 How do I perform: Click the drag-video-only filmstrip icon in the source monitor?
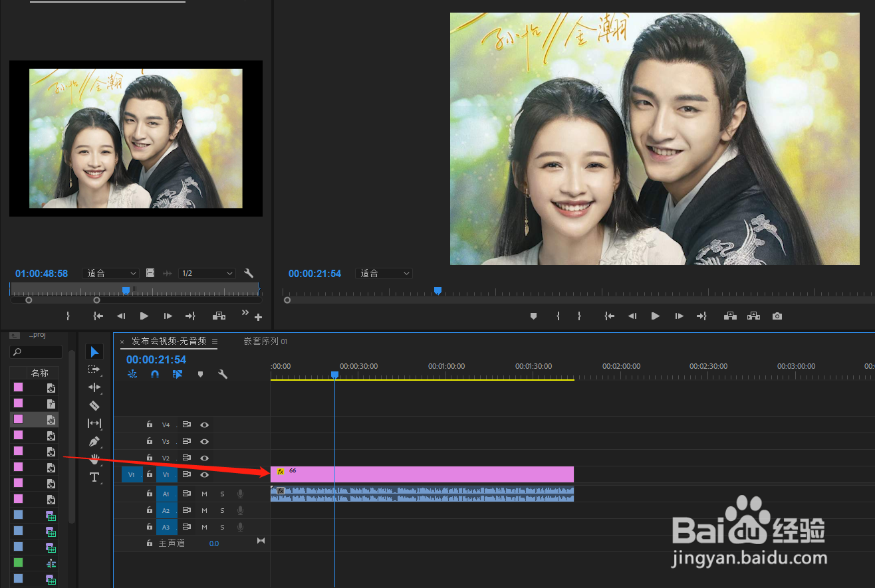[150, 273]
